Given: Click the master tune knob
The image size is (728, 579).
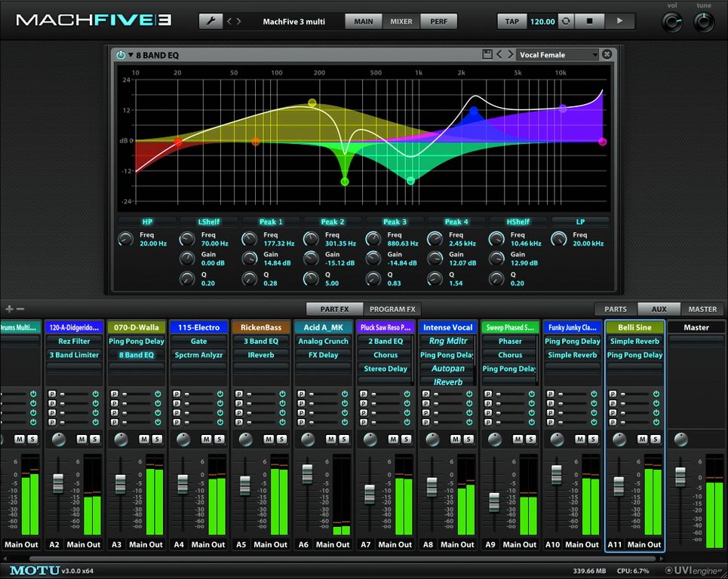Looking at the screenshot, I should [703, 23].
